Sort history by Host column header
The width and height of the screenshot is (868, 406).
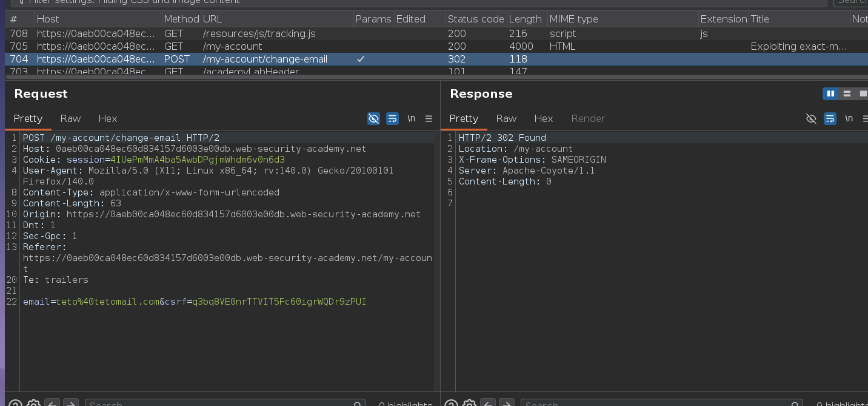[98, 19]
